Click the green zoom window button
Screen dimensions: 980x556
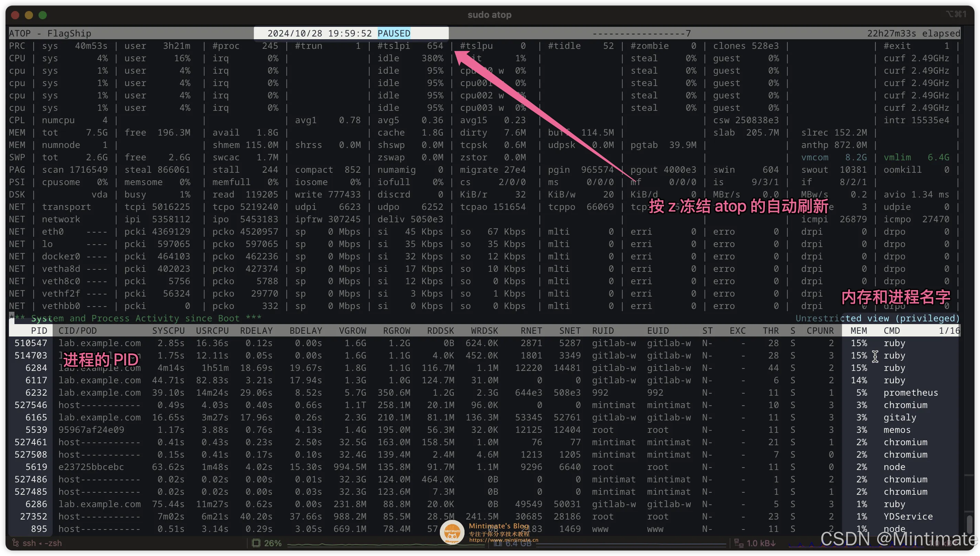(x=43, y=15)
